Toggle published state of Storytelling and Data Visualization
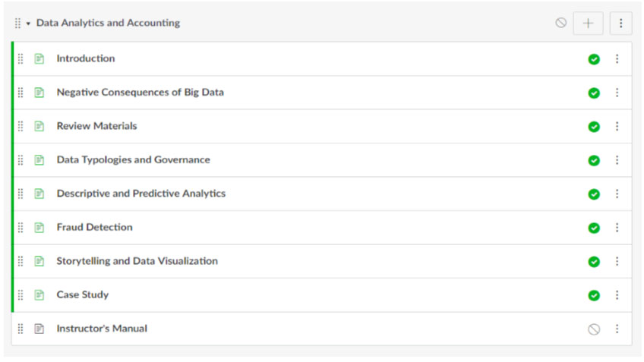This screenshot has width=644, height=362. [594, 261]
